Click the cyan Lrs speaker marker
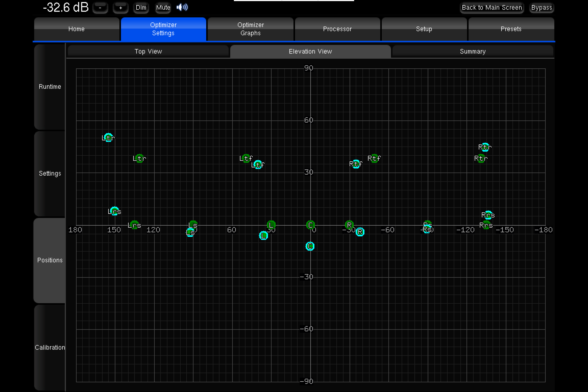 (115, 211)
